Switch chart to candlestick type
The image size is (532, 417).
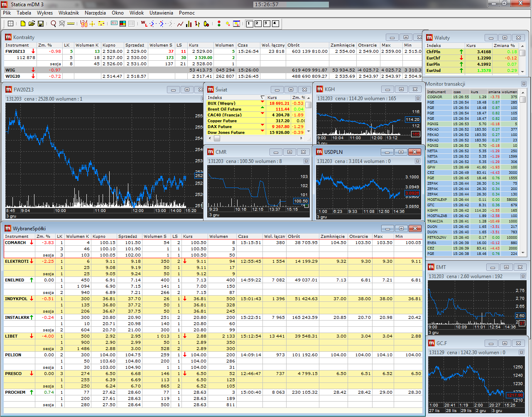(x=206, y=24)
